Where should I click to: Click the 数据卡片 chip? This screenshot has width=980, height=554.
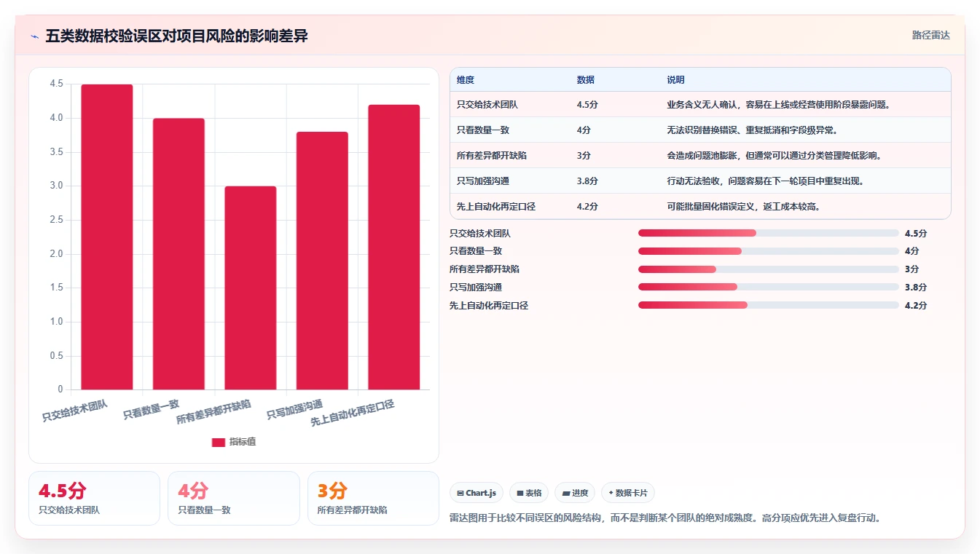tap(627, 493)
